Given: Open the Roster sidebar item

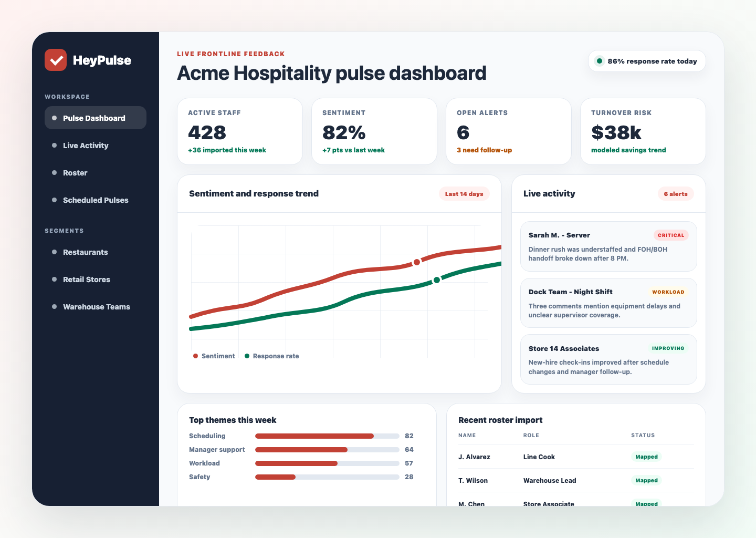Looking at the screenshot, I should pyautogui.click(x=96, y=172).
